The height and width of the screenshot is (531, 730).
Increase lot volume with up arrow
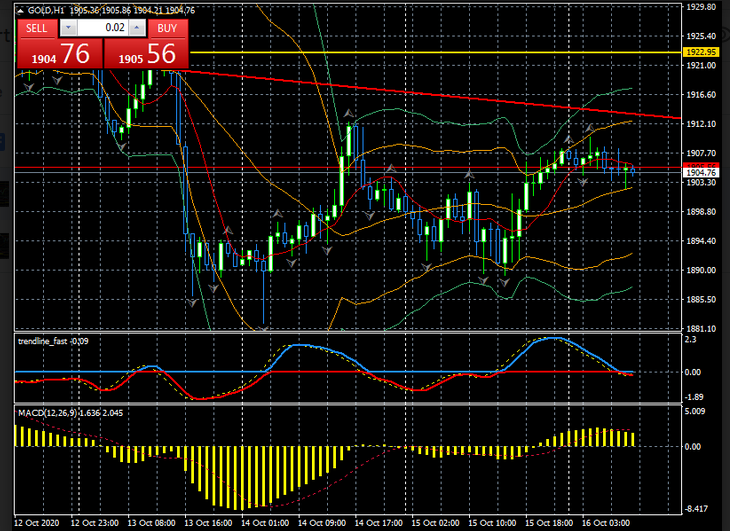click(x=137, y=28)
